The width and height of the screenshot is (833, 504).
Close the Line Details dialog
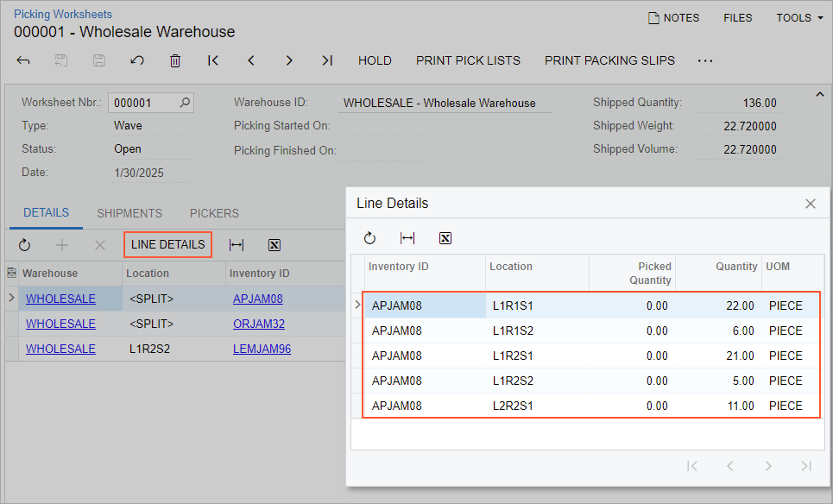pyautogui.click(x=811, y=204)
